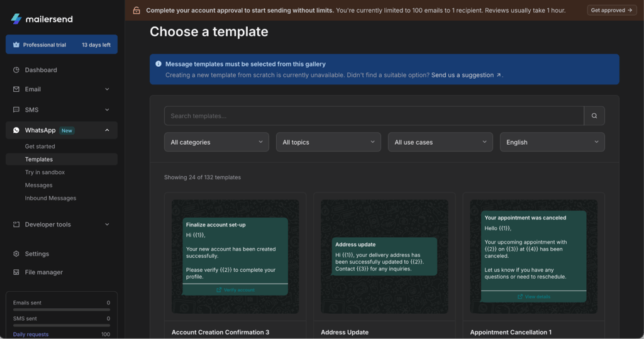Viewport: 644px width, 339px height.
Task: Click the Developer tools icon
Action: (x=16, y=225)
